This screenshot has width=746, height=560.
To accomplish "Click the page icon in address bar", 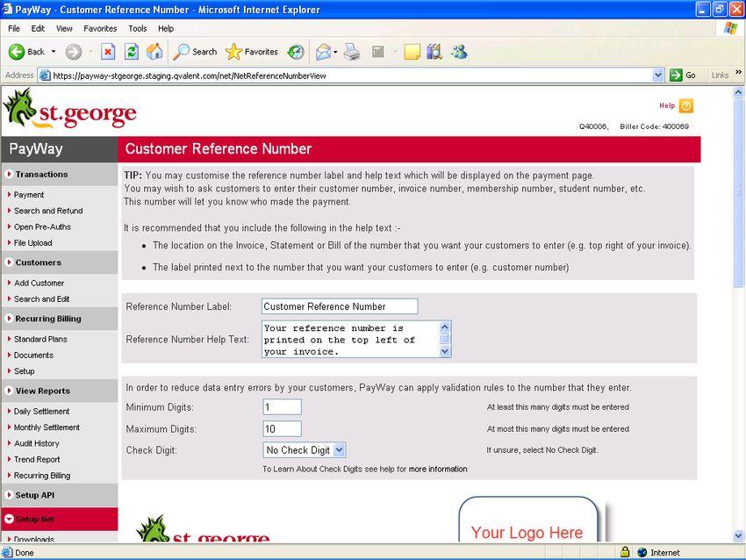I will 45,75.
